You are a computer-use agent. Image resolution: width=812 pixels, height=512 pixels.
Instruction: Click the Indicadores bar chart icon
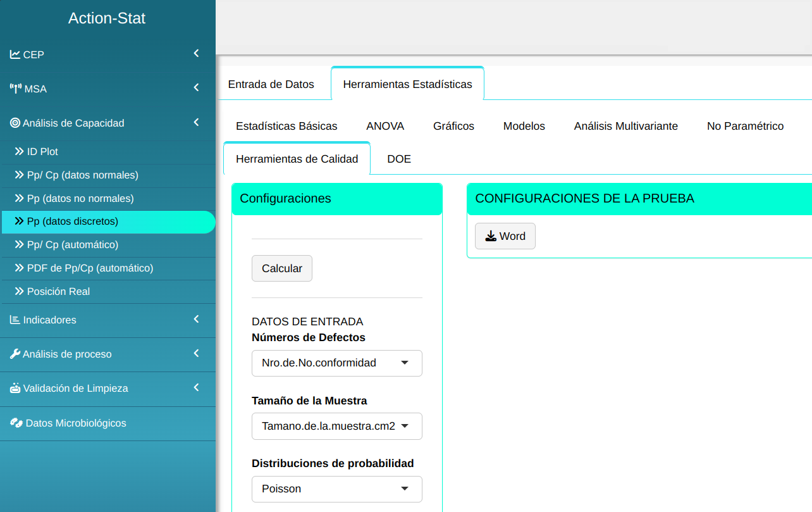coord(15,320)
